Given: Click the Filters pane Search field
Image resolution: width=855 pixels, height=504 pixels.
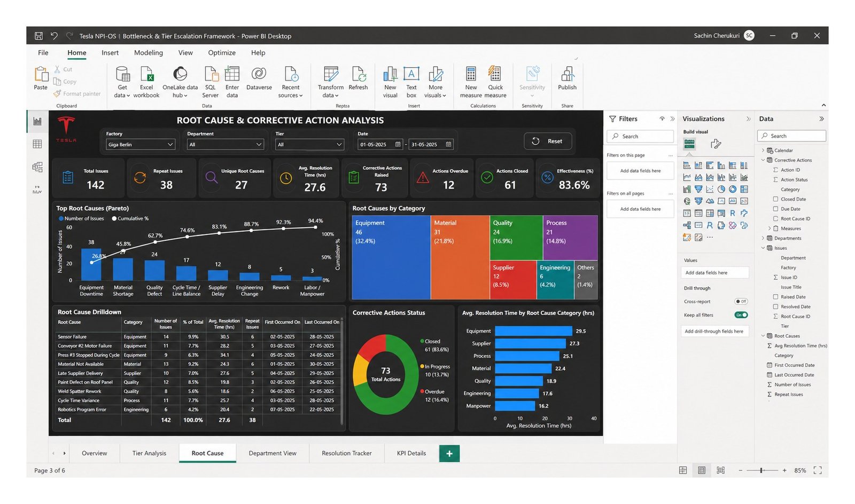Looking at the screenshot, I should click(640, 136).
